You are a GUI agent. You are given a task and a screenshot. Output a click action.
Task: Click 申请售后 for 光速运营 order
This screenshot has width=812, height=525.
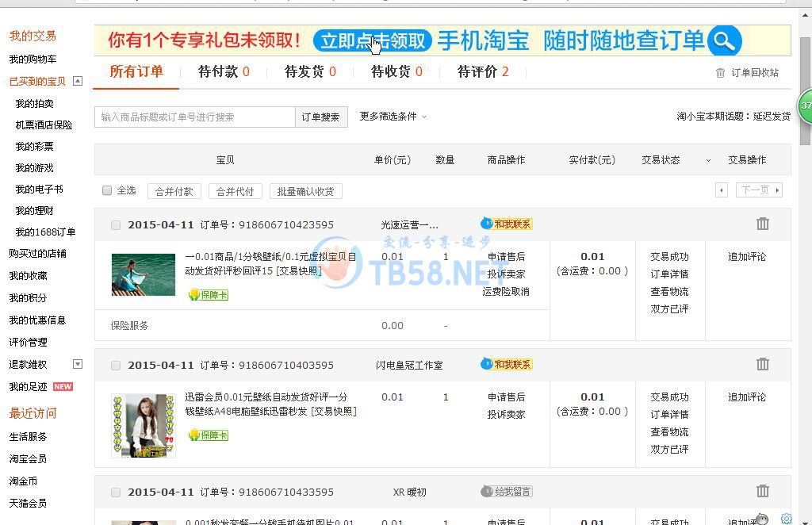point(506,257)
